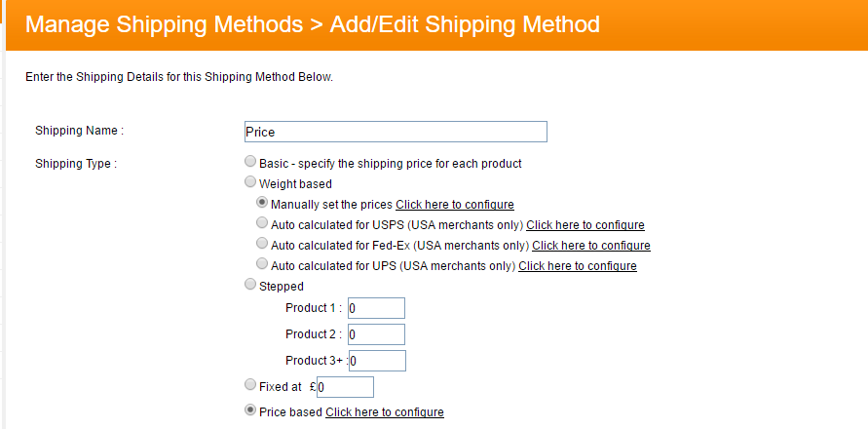This screenshot has height=429, width=868.
Task: Open the Price based configure link
Action: [384, 412]
